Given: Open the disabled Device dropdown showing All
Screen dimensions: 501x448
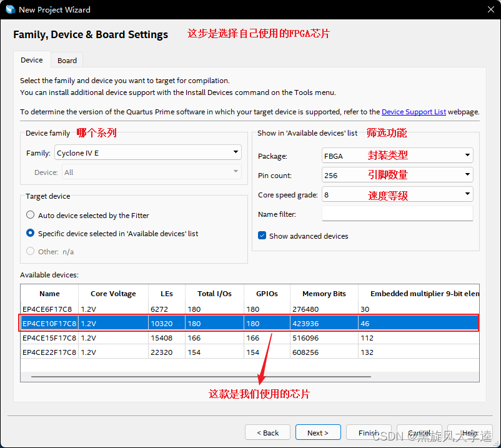Looking at the screenshot, I should (151, 172).
